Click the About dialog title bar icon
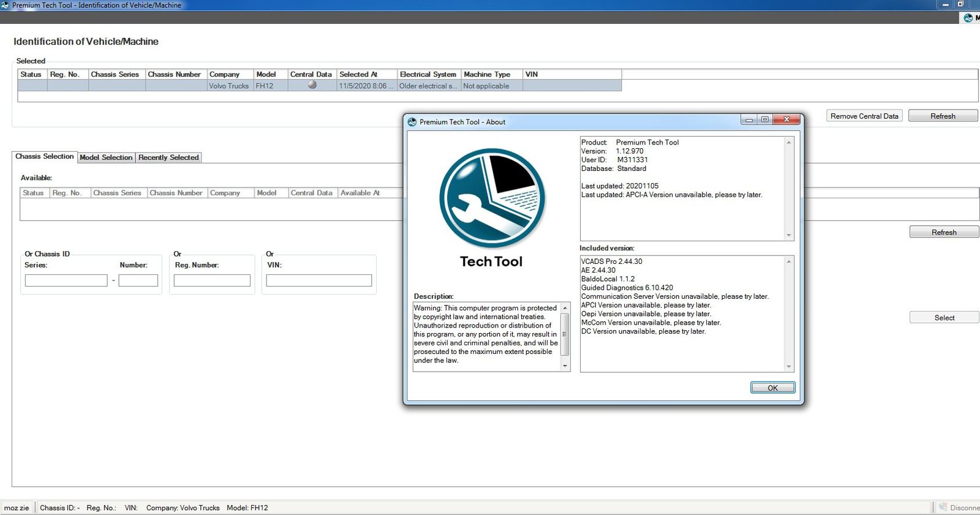Image resolution: width=980 pixels, height=515 pixels. (412, 122)
